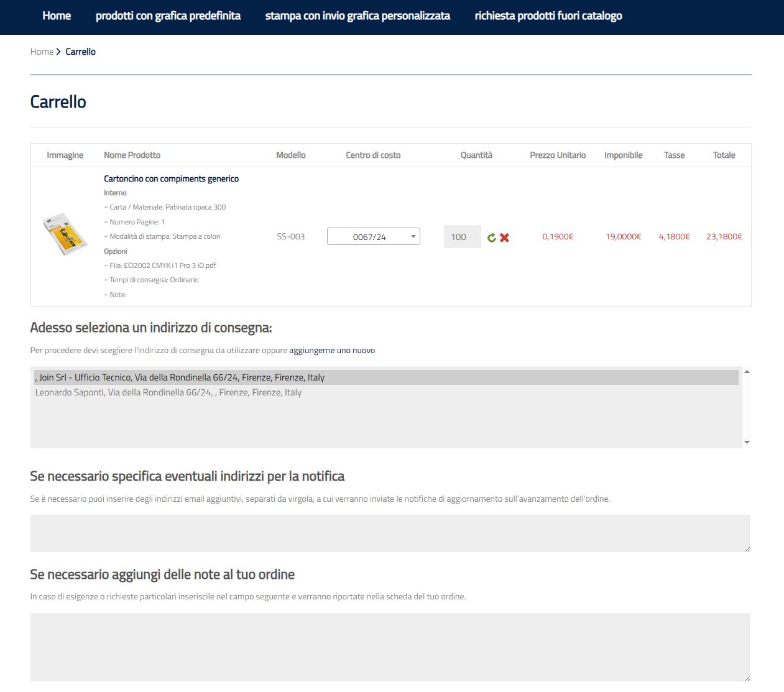Screen dimensions: 784x692
Task: Click the Centro di costo column header
Action: pos(373,155)
